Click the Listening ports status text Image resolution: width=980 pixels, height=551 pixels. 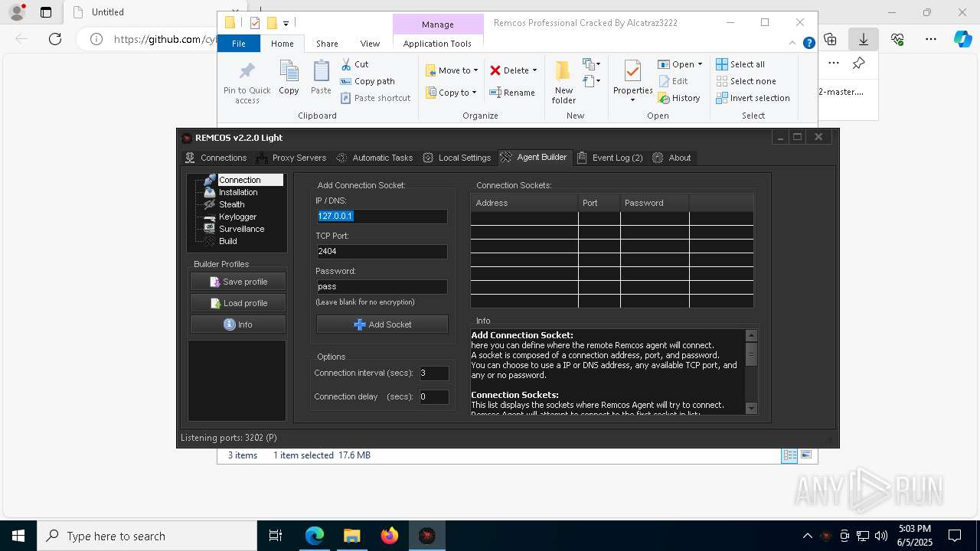pos(229,438)
